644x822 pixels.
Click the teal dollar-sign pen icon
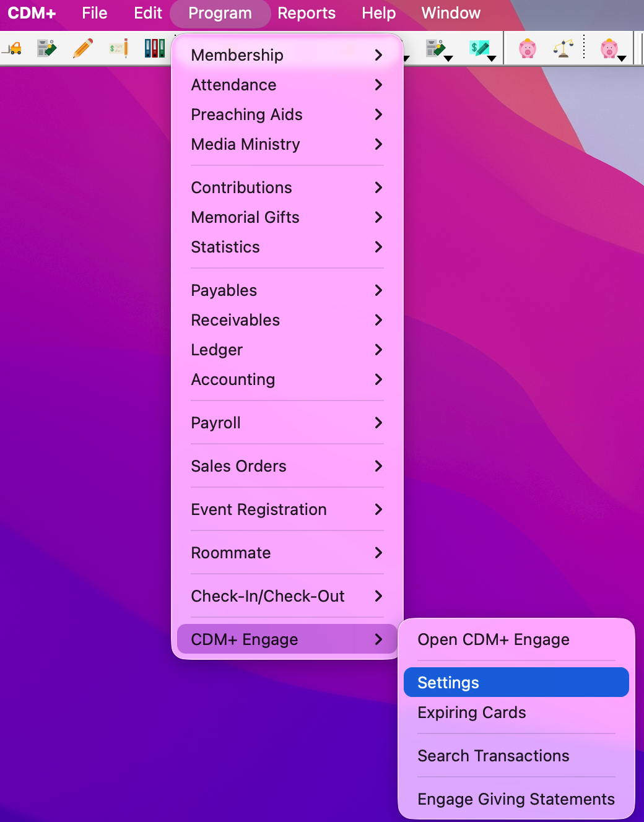tap(479, 48)
